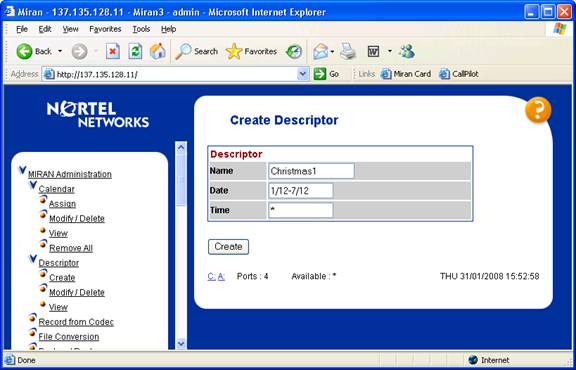
Task: Open the C: drive link
Action: (x=212, y=276)
